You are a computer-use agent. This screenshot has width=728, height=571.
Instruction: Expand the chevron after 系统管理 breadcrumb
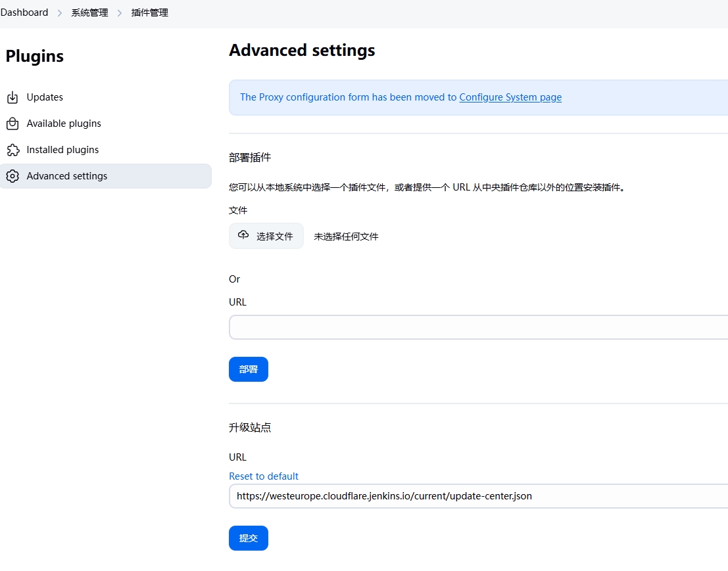[x=120, y=13]
